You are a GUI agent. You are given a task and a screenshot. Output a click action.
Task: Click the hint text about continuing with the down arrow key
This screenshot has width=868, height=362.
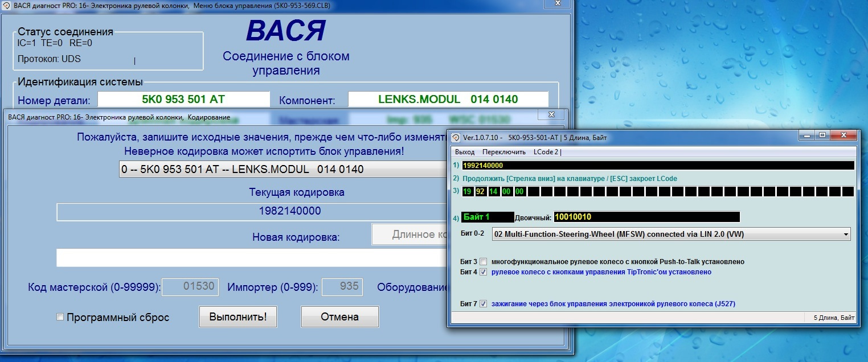point(571,178)
